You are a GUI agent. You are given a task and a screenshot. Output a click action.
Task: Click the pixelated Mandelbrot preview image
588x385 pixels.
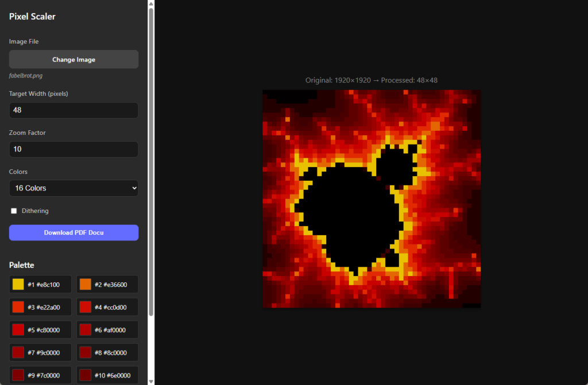[372, 199]
